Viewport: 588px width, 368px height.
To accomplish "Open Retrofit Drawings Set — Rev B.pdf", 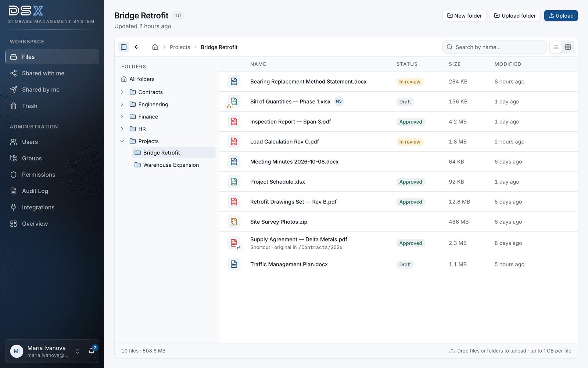I will click(x=293, y=202).
